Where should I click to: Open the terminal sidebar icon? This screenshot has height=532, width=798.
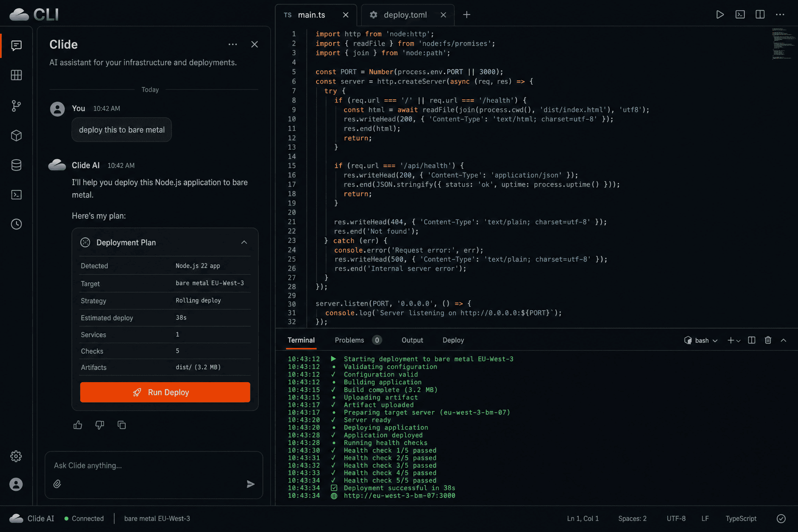(16, 195)
